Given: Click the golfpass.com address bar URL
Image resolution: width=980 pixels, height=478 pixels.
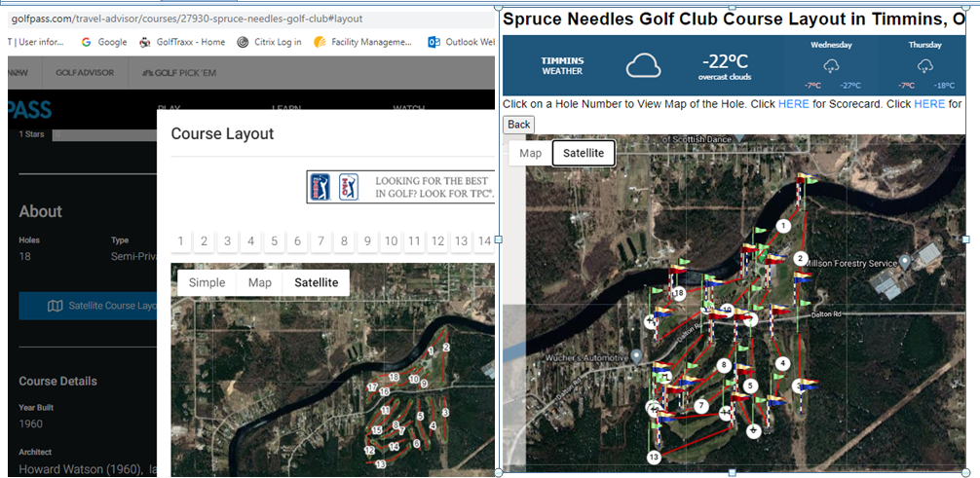Looking at the screenshot, I should tap(187, 19).
